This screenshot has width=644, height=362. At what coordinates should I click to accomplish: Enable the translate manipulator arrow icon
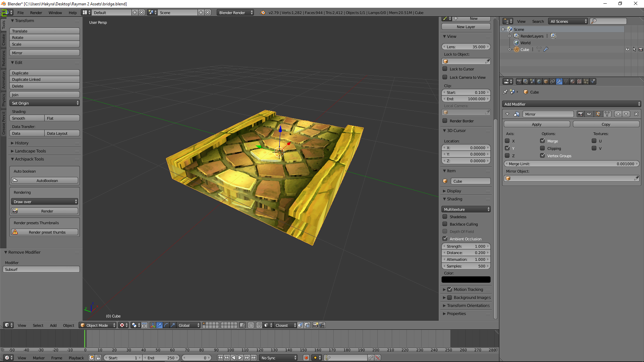click(x=159, y=325)
